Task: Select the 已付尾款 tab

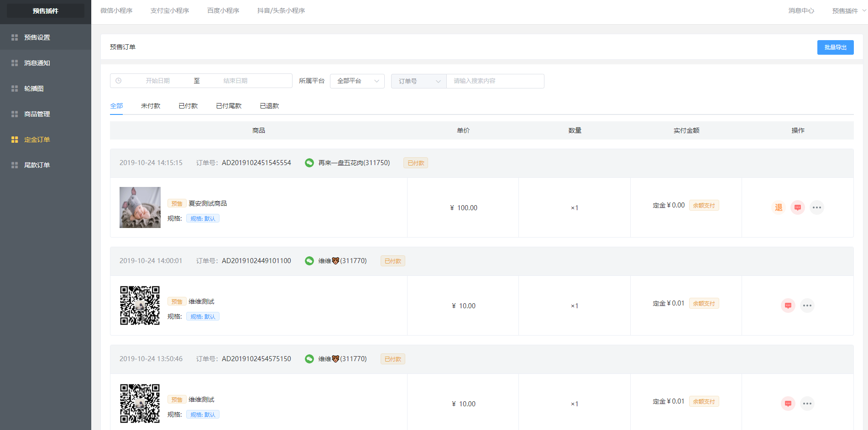Action: [229, 106]
